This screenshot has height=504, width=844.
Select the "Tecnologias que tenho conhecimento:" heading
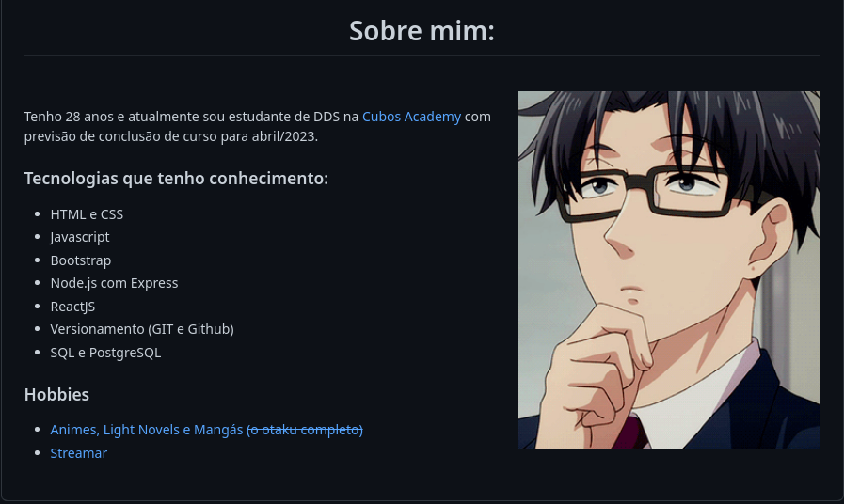pos(176,178)
